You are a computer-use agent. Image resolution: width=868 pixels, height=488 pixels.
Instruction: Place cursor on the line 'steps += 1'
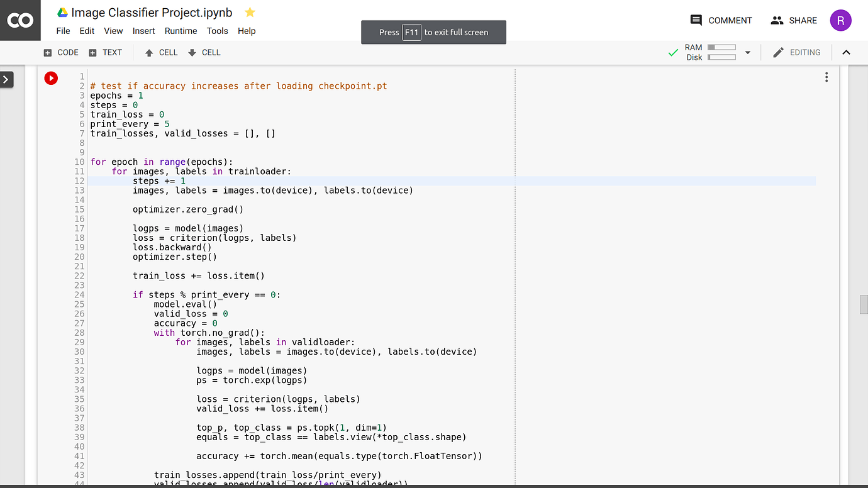pyautogui.click(x=159, y=180)
